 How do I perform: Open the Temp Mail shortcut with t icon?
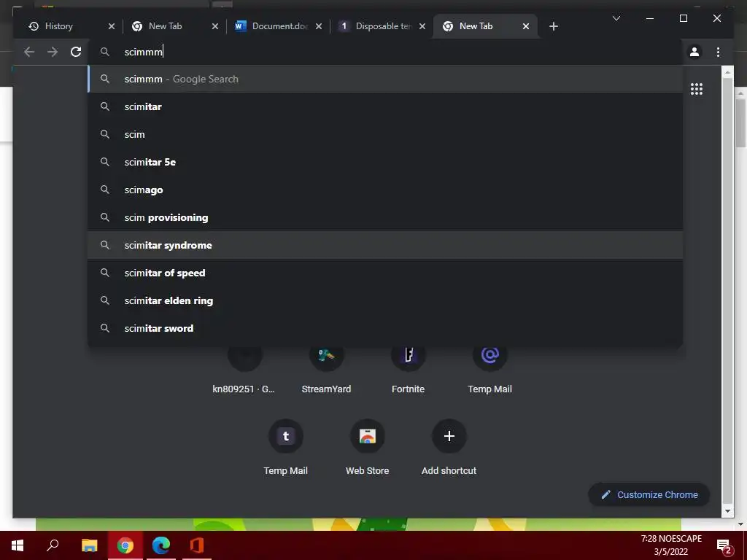coord(286,436)
